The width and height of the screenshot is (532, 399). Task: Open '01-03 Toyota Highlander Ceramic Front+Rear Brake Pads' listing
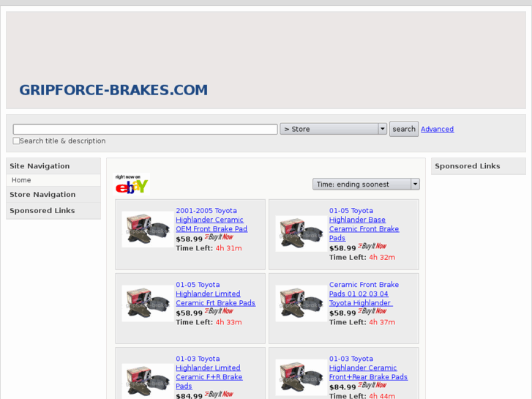369,368
